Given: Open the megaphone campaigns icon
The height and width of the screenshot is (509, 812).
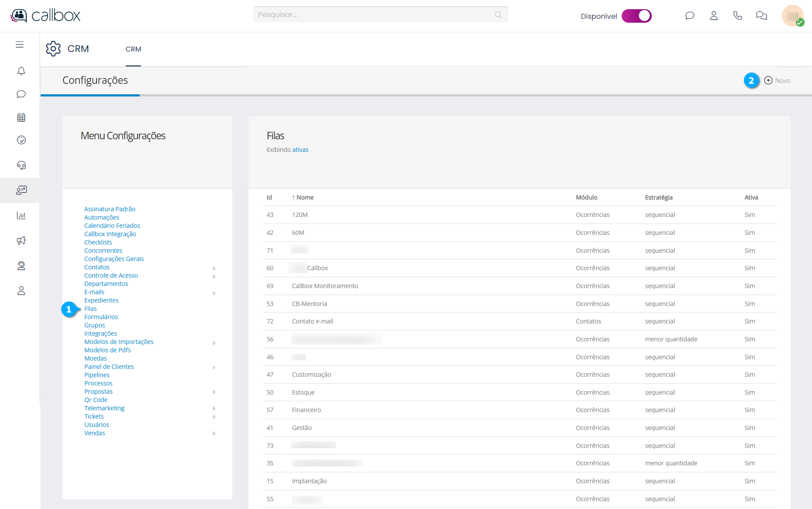Looking at the screenshot, I should coord(21,241).
